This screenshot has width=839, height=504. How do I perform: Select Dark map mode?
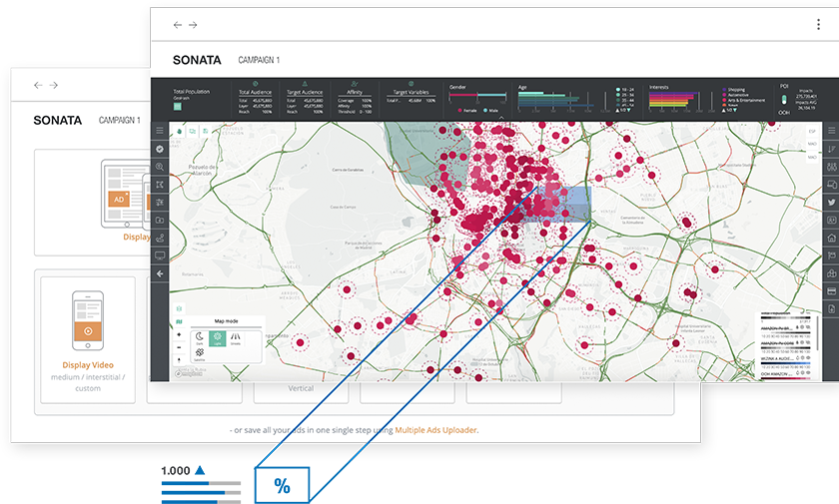pos(199,339)
